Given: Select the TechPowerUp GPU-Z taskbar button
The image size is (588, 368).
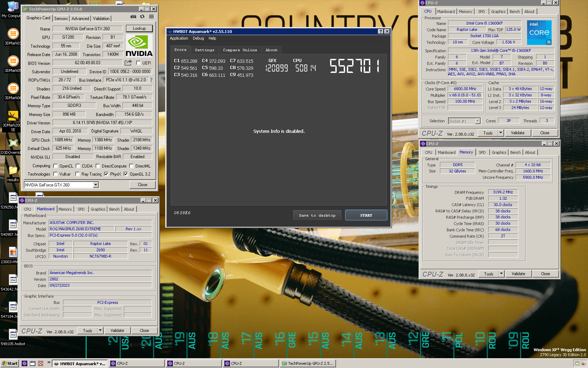Looking at the screenshot, I should point(308,363).
